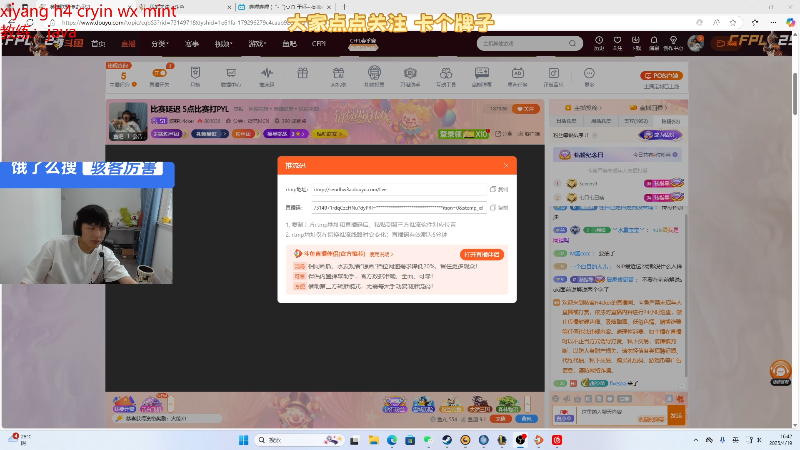Expand the 分类 navigation dropdown
This screenshot has height=450, width=800.
coord(160,44)
